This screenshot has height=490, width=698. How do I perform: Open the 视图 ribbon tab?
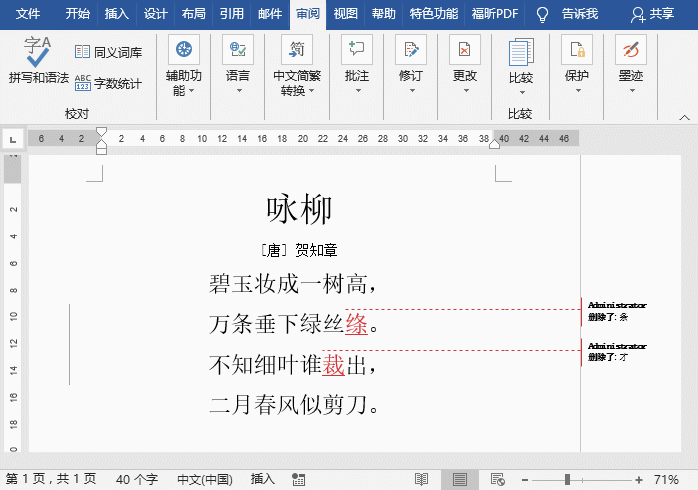(345, 14)
